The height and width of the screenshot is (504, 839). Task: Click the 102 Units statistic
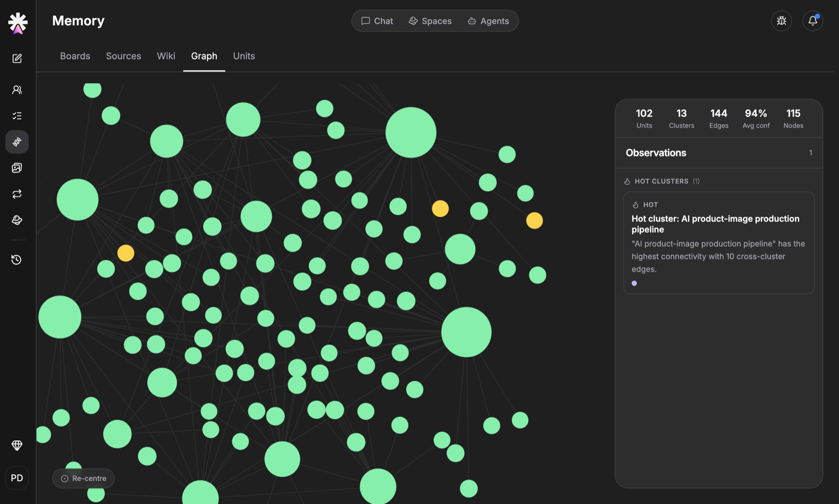[x=644, y=118]
